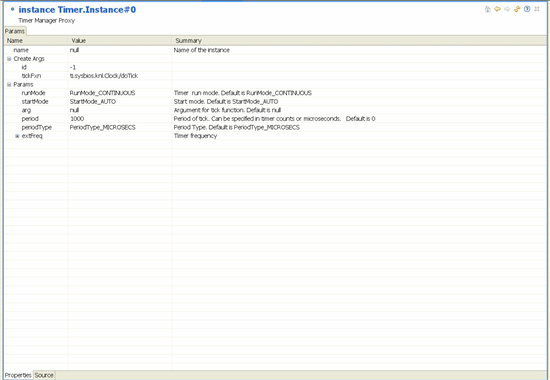
Task: Click the yellow refresh arrows icon
Action: click(x=517, y=9)
